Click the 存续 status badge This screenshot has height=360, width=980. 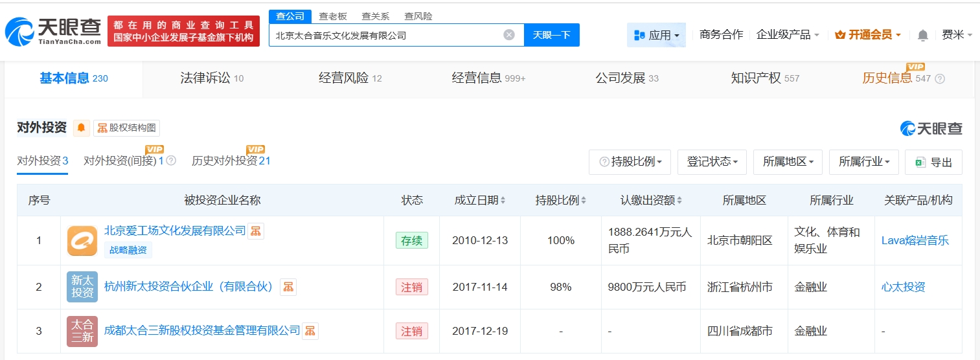[412, 240]
